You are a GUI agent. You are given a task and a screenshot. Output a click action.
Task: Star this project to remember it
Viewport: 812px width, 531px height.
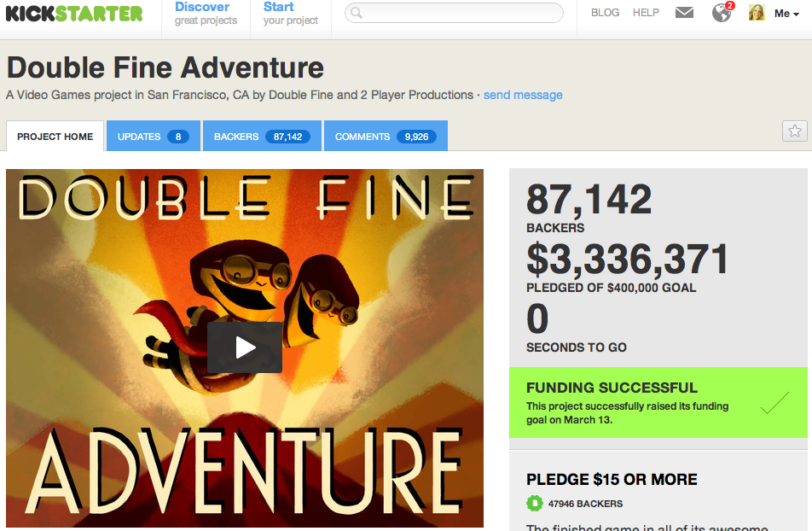794,131
